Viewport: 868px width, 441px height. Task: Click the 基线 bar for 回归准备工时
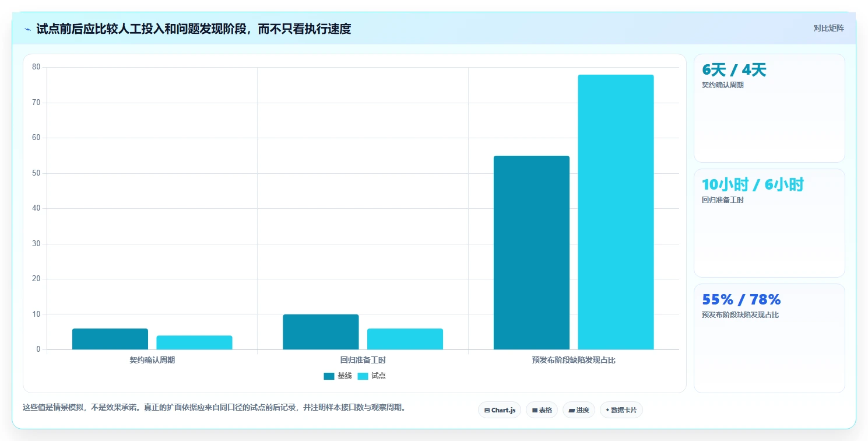pyautogui.click(x=321, y=332)
